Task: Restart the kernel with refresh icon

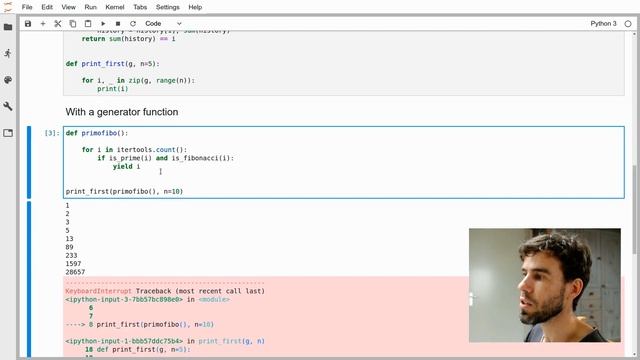Action: (x=133, y=24)
